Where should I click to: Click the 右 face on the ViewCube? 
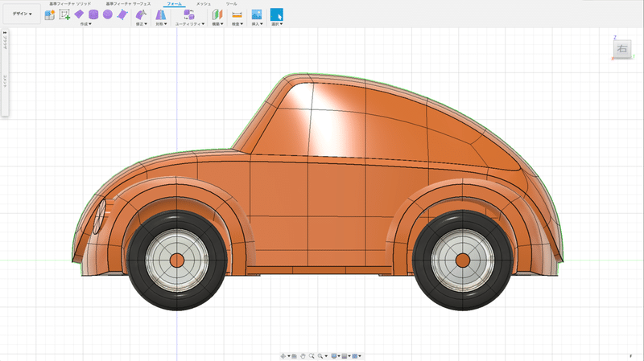tap(621, 50)
